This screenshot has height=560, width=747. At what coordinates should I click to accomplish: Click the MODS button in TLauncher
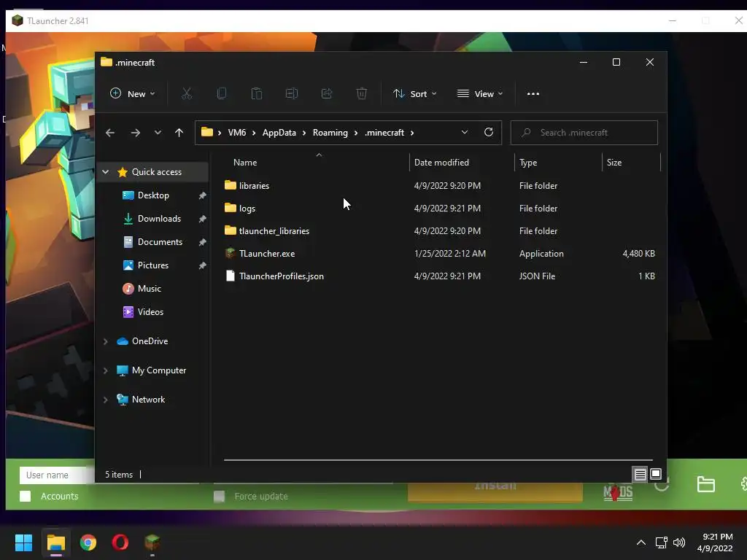(618, 492)
